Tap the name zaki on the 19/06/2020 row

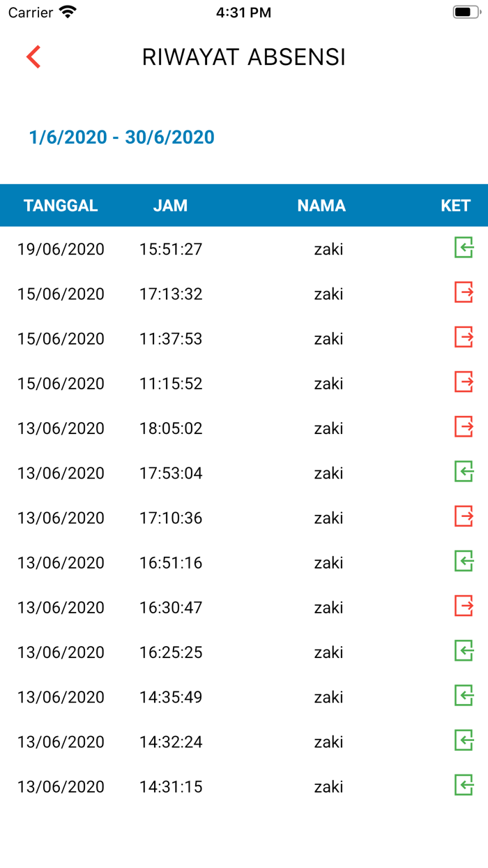click(x=328, y=248)
